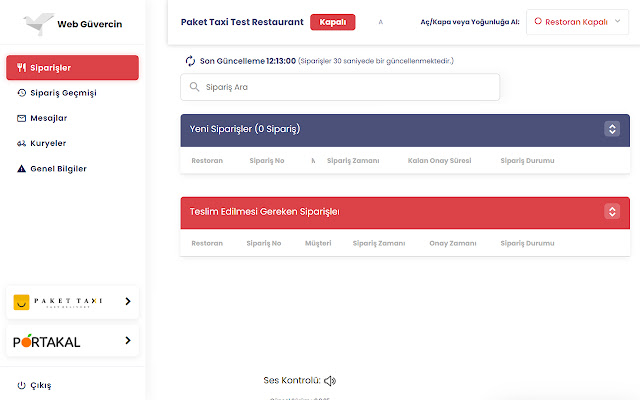Viewport: 640px width, 400px height.
Task: Click the yellow Paket Taxi smiley logo
Action: tap(21, 302)
